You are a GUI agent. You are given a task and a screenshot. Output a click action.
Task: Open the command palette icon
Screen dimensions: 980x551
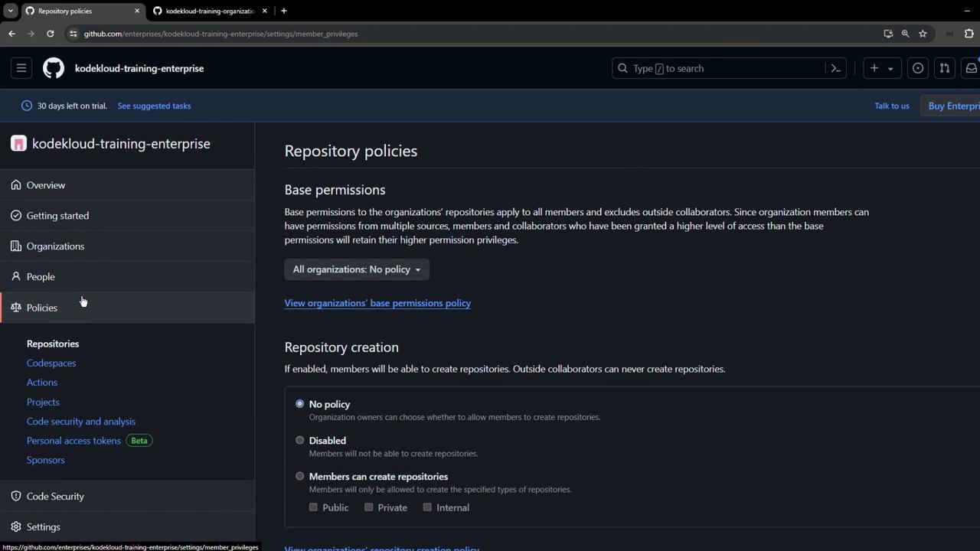[x=836, y=68]
